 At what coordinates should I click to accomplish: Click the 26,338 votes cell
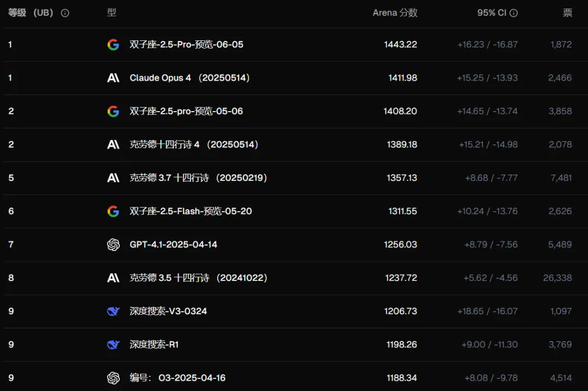(557, 278)
